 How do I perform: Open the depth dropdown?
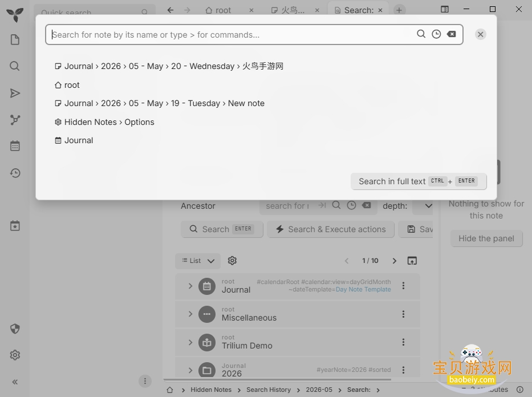click(423, 206)
